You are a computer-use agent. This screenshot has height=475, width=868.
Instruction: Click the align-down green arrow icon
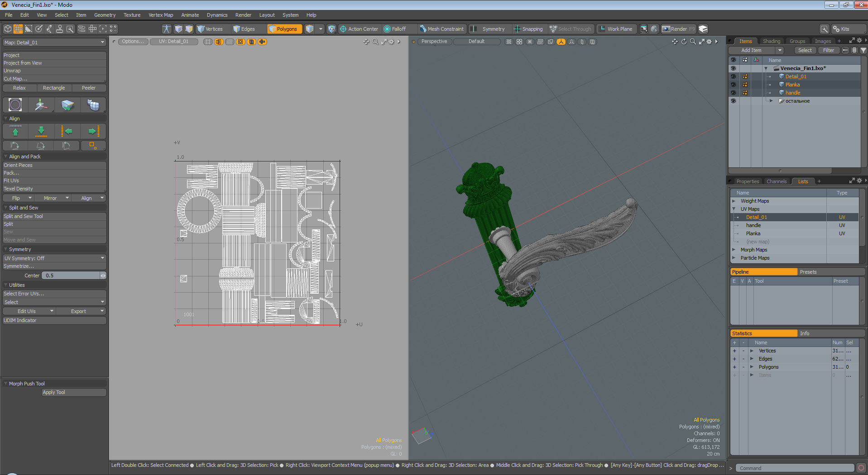[x=41, y=131]
